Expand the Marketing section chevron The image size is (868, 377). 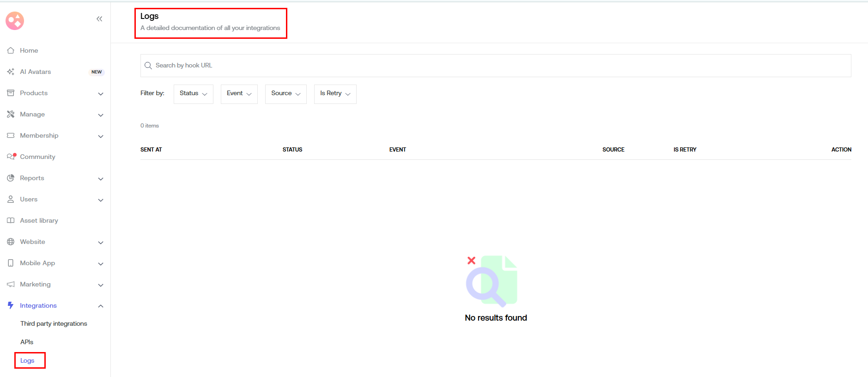coord(101,285)
